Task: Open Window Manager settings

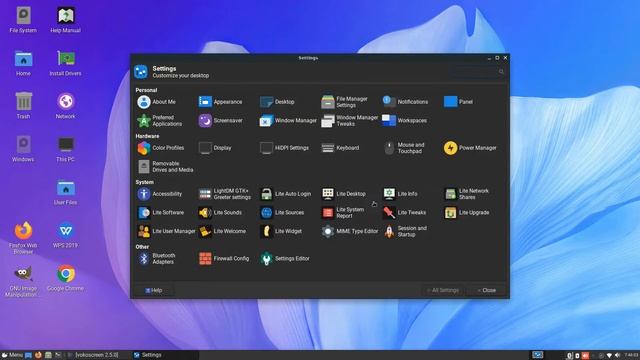Action: coord(288,121)
